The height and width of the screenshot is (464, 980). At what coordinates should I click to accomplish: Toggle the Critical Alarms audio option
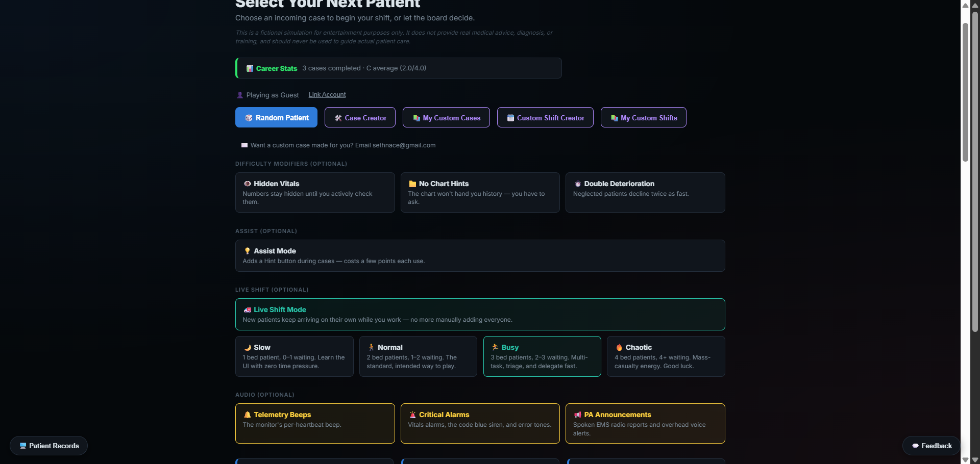coord(480,423)
